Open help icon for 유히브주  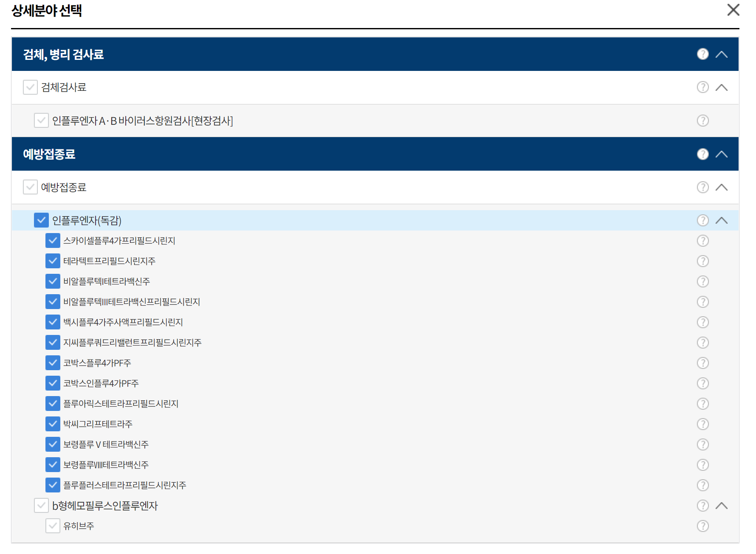703,526
